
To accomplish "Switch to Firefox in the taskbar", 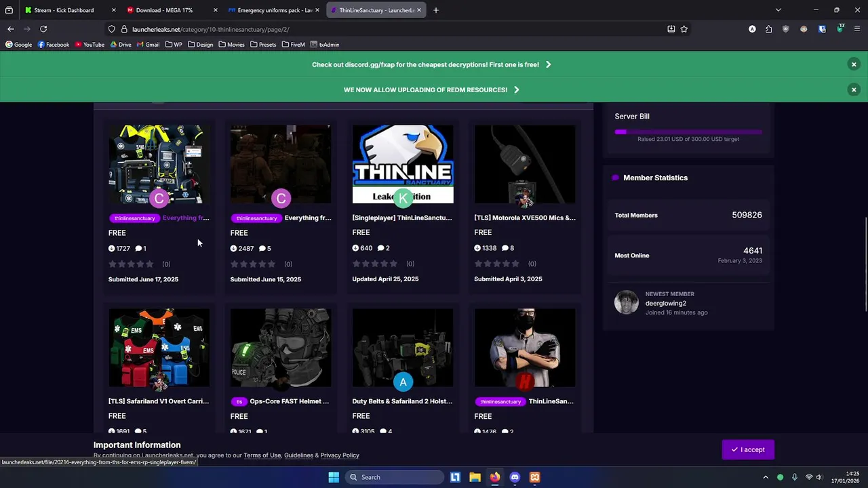I will coord(495,477).
